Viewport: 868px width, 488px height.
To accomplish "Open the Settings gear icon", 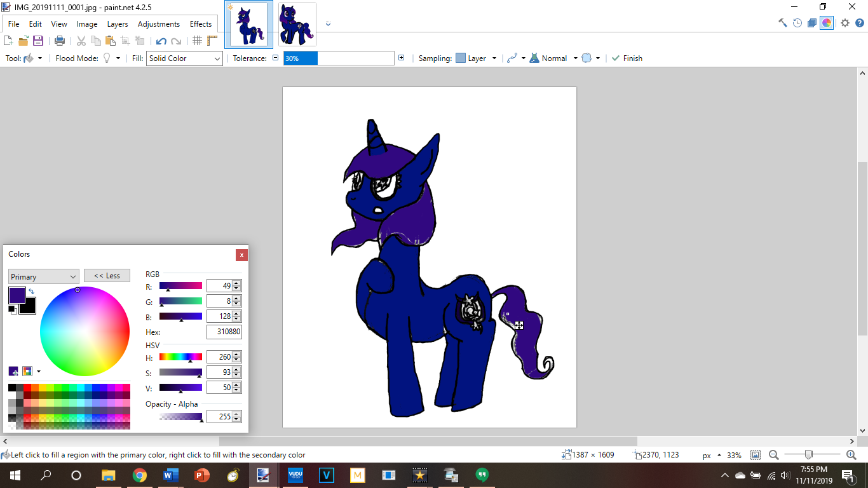I will click(x=844, y=23).
